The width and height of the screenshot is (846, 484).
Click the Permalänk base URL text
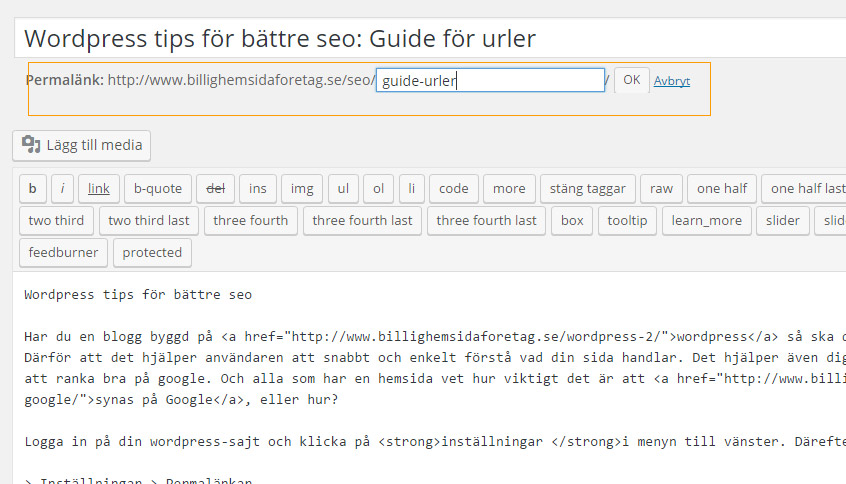click(x=241, y=80)
